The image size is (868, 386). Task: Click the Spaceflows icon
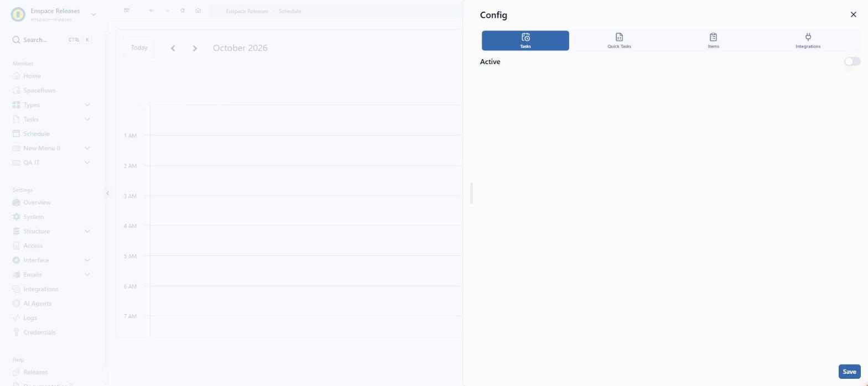[x=16, y=90]
